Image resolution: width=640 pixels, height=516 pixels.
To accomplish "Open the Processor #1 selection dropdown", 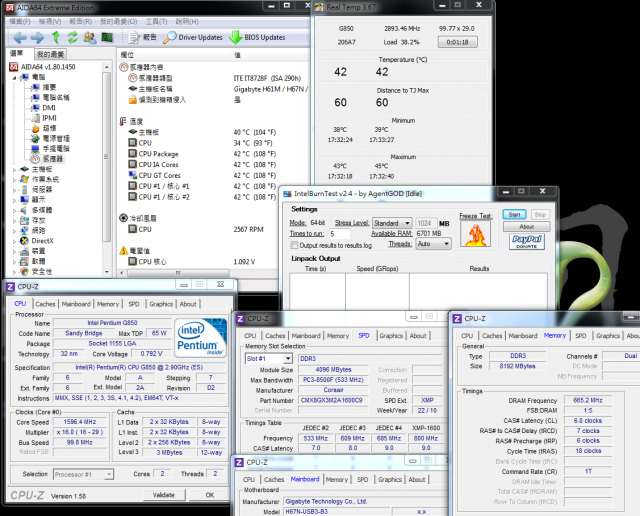I will [83, 474].
